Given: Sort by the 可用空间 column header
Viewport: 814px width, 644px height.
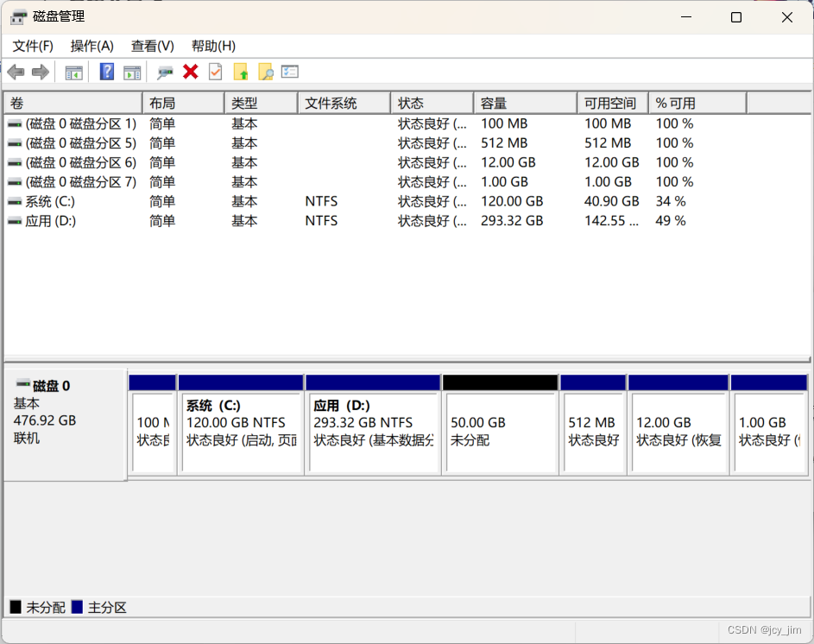Looking at the screenshot, I should click(x=613, y=104).
